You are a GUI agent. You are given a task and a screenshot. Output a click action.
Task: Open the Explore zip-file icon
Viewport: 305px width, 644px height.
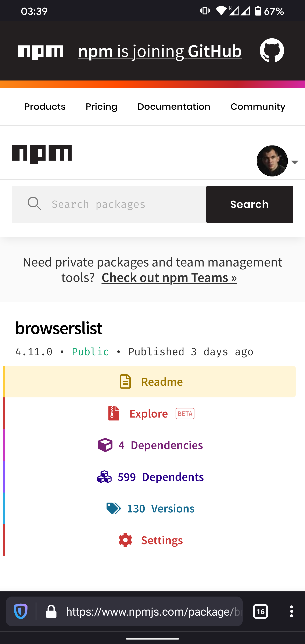[113, 413]
